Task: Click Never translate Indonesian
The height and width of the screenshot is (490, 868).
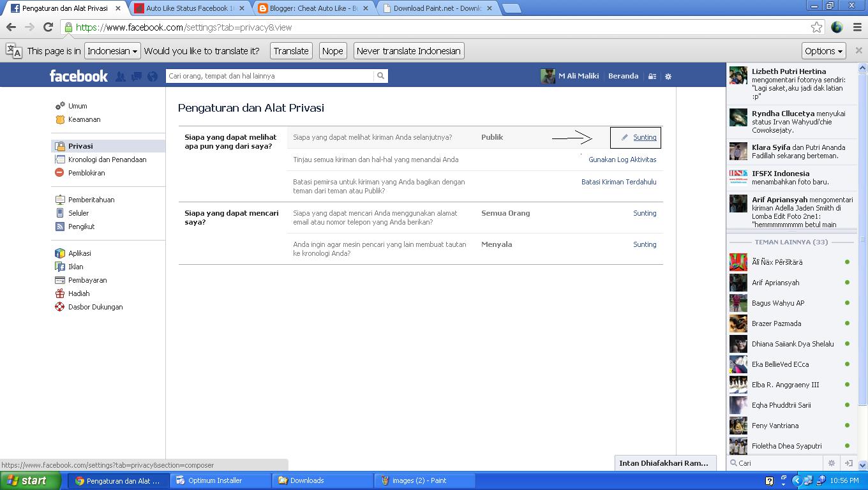Action: click(x=408, y=50)
